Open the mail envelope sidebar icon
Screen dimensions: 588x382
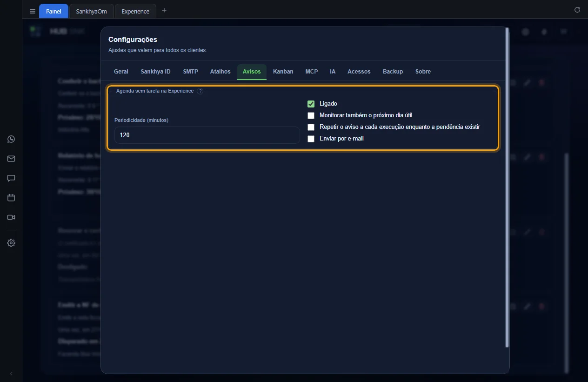click(11, 159)
